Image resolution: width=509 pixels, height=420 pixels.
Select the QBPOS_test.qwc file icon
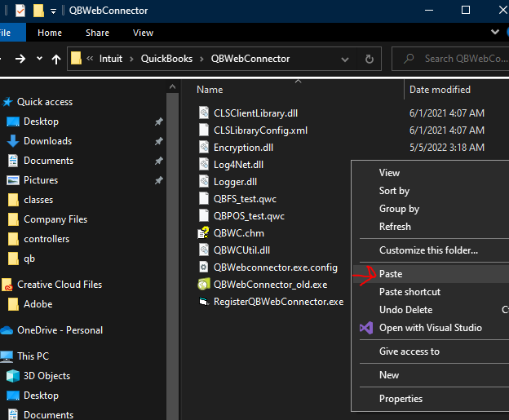(204, 215)
